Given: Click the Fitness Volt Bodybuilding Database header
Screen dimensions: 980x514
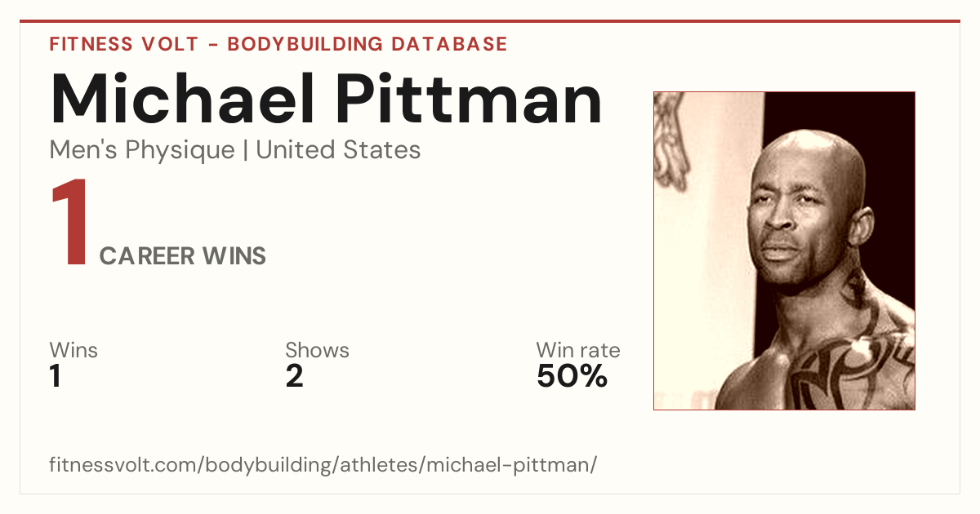Looking at the screenshot, I should [x=278, y=44].
